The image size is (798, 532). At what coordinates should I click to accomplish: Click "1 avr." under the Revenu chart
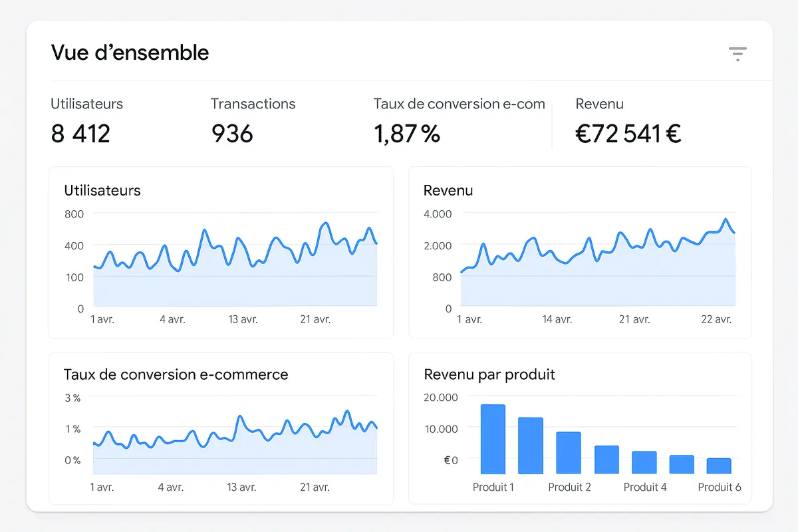(x=469, y=319)
